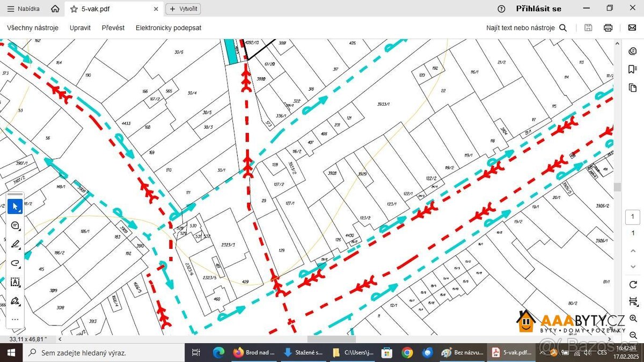Select the arrow selection tool

tap(15, 206)
